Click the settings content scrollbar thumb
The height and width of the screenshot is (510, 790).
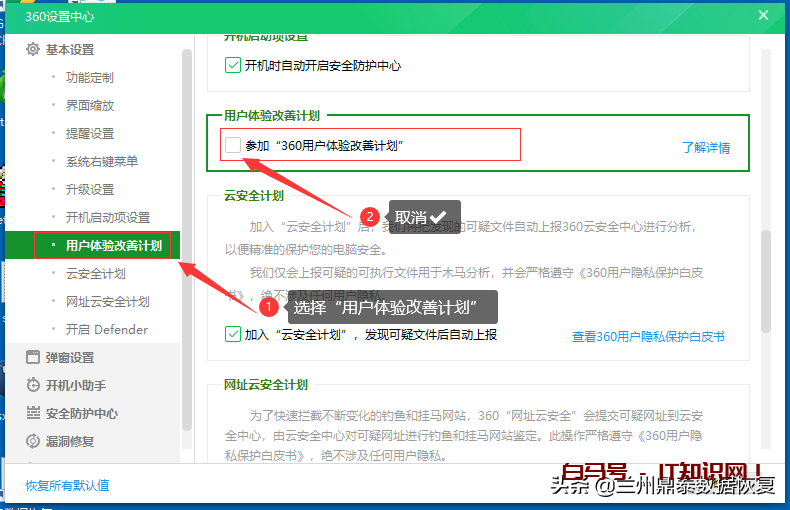[x=766, y=281]
